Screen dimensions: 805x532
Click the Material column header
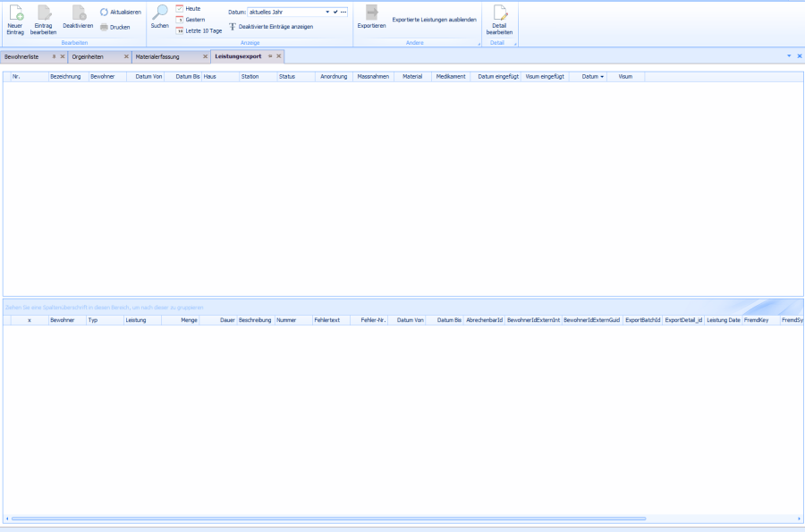coord(412,76)
